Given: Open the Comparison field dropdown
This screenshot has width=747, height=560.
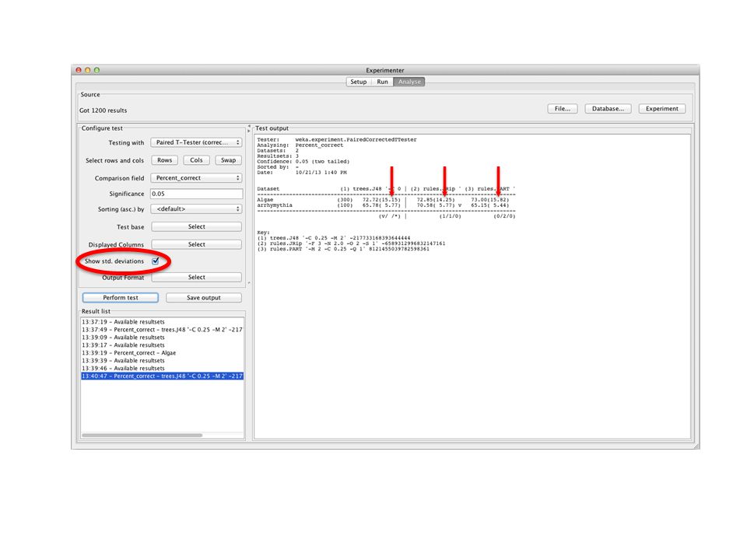Looking at the screenshot, I should point(196,177).
